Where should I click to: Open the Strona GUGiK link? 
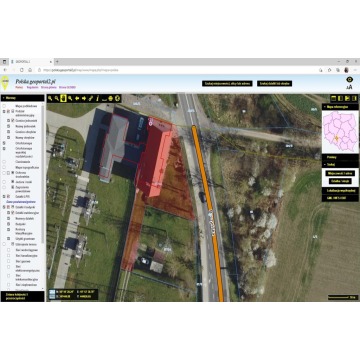[x=67, y=87]
